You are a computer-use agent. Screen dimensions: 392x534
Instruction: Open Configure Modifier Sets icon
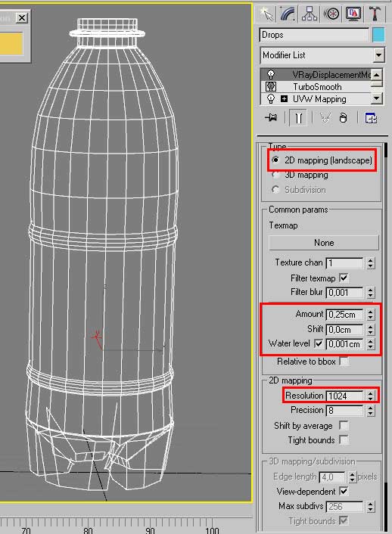pyautogui.click(x=371, y=118)
